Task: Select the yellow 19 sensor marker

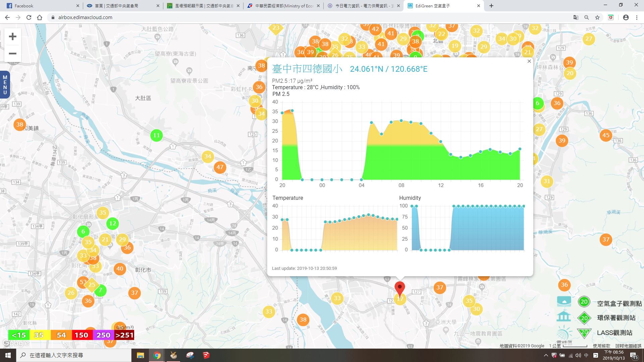Action: (455, 46)
